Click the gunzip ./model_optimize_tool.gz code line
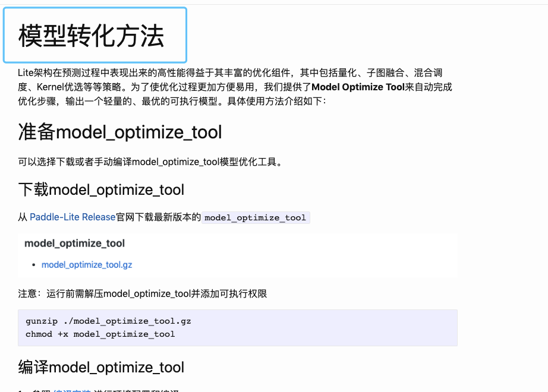Viewport: 548px width, 392px height. 108,321
